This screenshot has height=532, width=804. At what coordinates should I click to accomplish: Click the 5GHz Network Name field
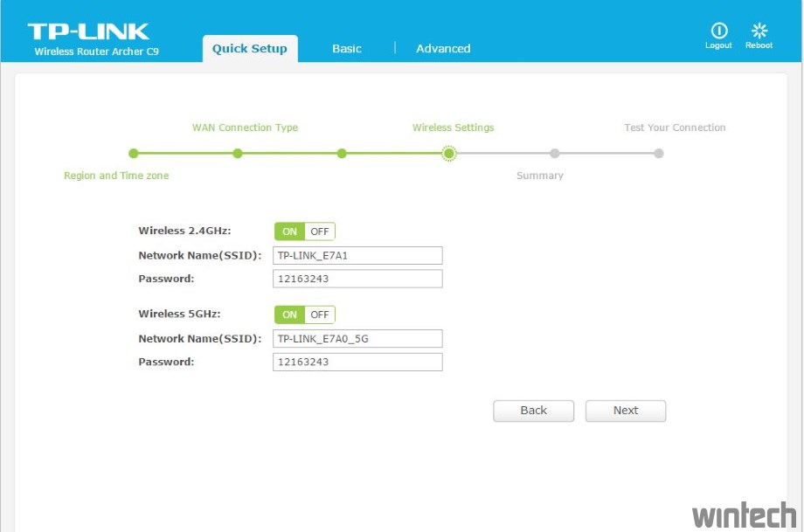[357, 338]
